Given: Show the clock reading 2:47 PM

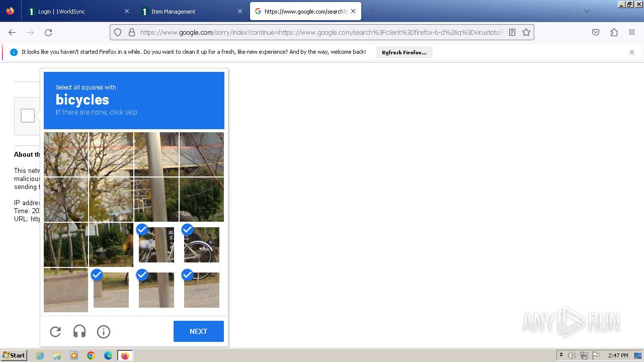Looking at the screenshot, I should [x=618, y=355].
